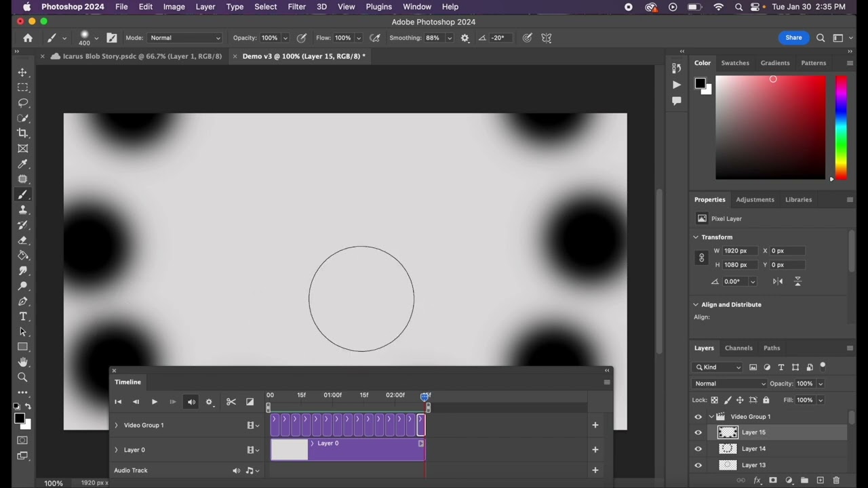Viewport: 868px width, 488px height.
Task: Switch to Icarus Blob Story document tab
Action: click(142, 56)
